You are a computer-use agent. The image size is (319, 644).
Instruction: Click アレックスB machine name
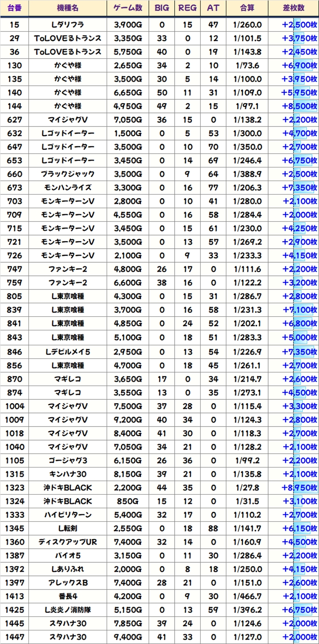tap(68, 582)
